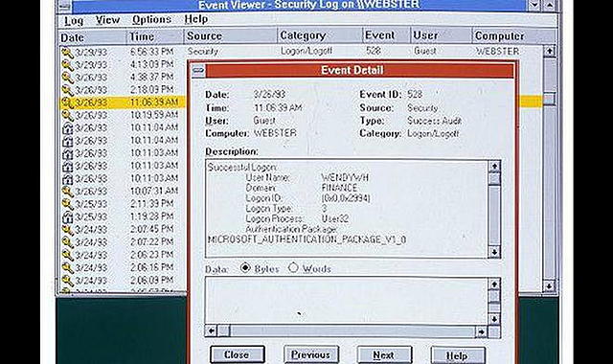Viewport: 613px width, 364px height.
Task: Click key icon of 2:07:45 PM event
Action: (x=67, y=230)
